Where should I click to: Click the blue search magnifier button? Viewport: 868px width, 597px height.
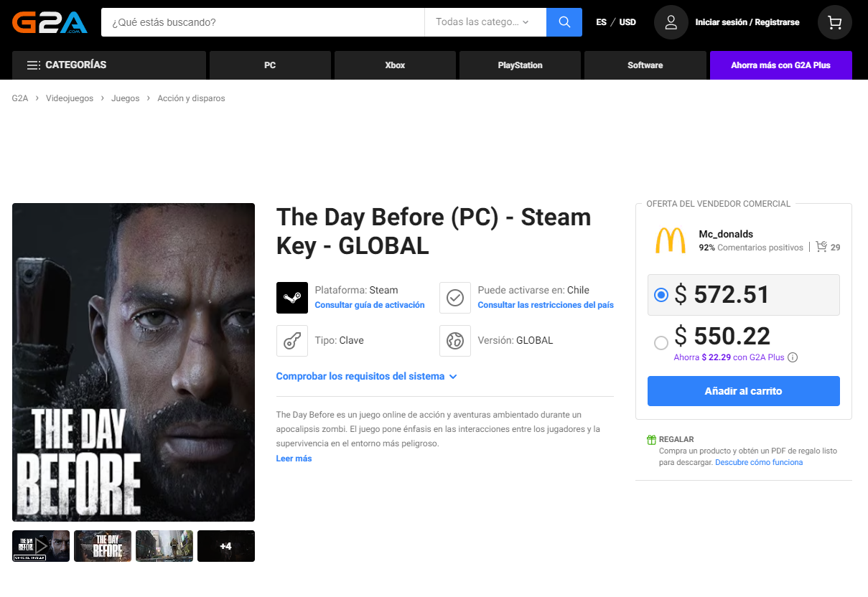564,22
